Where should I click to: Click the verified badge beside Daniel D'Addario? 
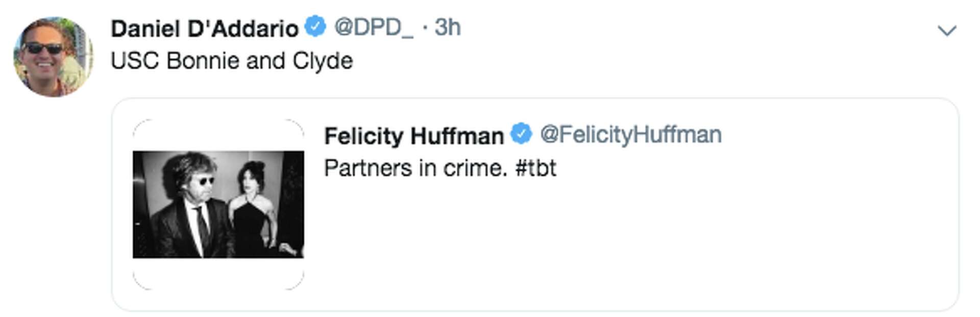tap(315, 27)
